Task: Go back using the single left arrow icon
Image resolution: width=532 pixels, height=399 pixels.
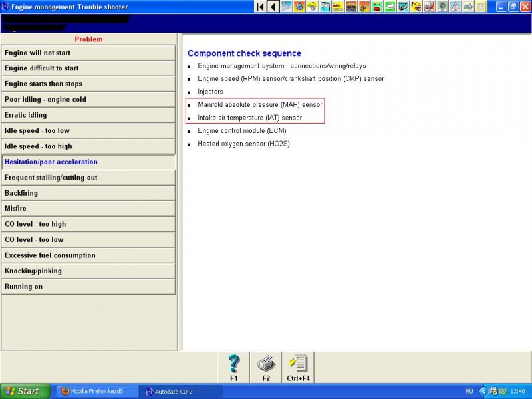Action: (273, 7)
